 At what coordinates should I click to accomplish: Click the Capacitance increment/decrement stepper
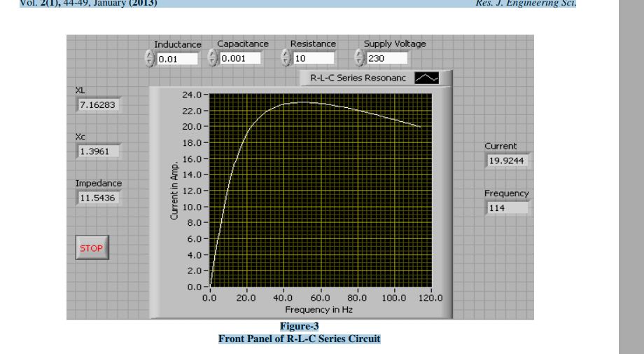coord(212,57)
